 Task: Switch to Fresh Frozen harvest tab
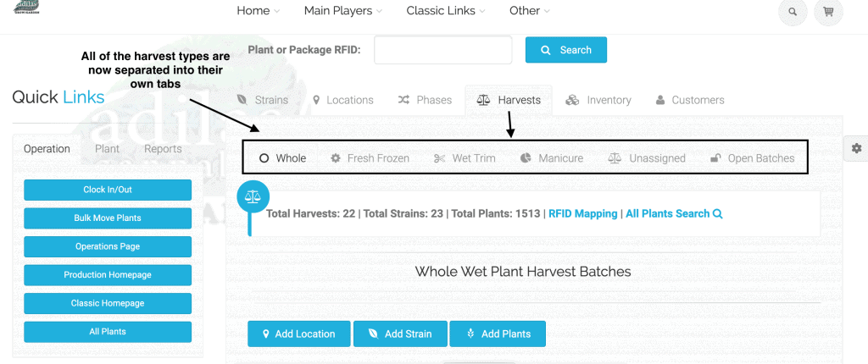[370, 158]
